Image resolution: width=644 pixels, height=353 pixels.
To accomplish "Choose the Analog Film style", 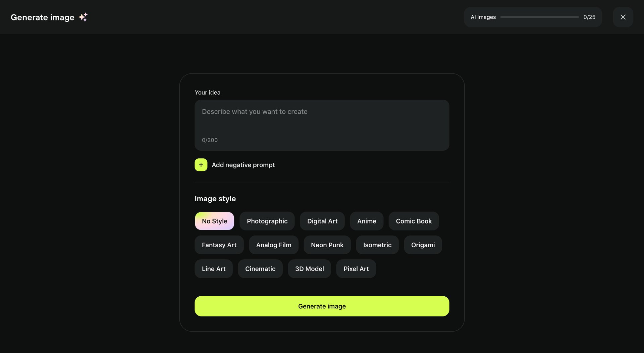I will pos(273,245).
